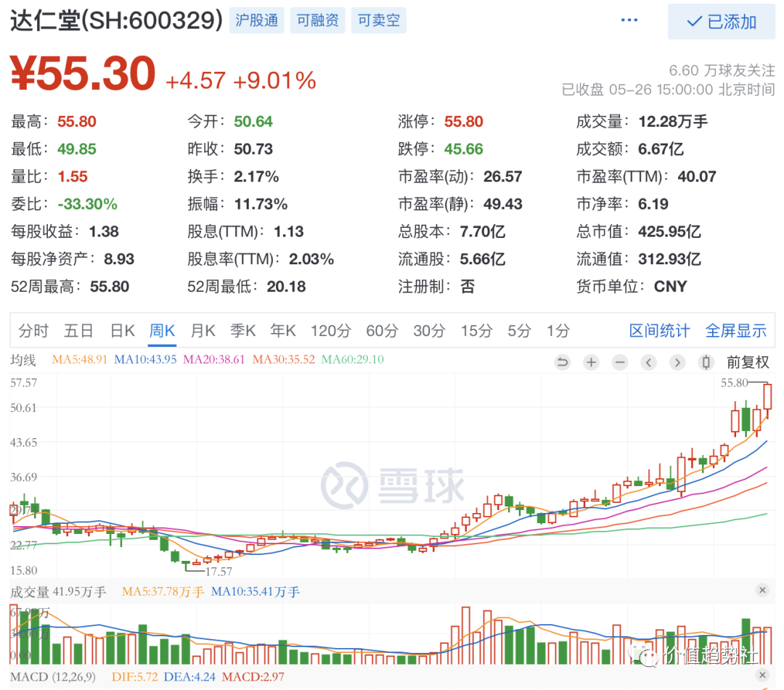Click the latest weekly candlestick near 55.80
784x690 pixels.
pos(767,397)
